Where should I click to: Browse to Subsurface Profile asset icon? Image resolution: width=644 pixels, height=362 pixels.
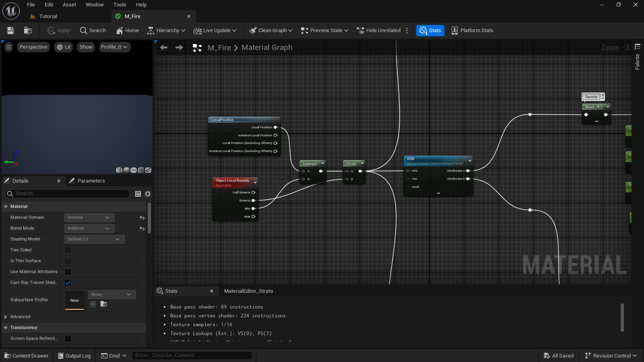pyautogui.click(x=104, y=304)
